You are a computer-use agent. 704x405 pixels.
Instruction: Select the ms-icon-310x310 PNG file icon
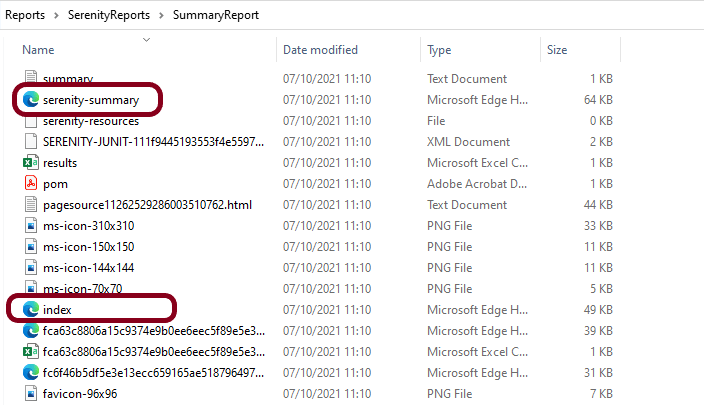30,226
